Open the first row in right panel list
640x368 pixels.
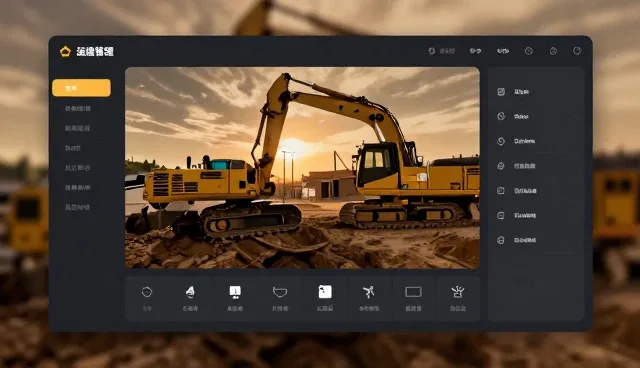click(x=536, y=92)
